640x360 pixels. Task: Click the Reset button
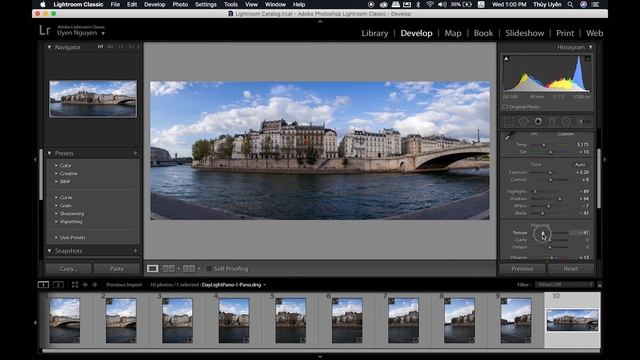(x=571, y=269)
